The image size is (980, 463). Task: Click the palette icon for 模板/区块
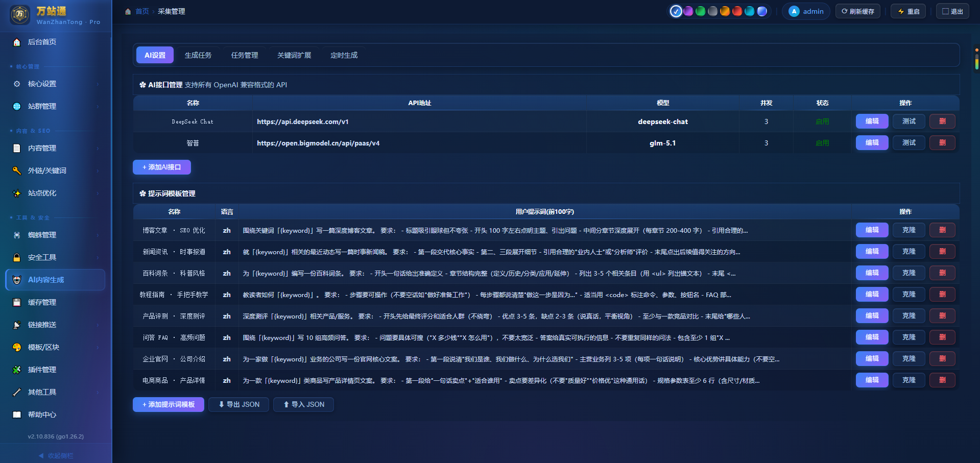point(17,348)
